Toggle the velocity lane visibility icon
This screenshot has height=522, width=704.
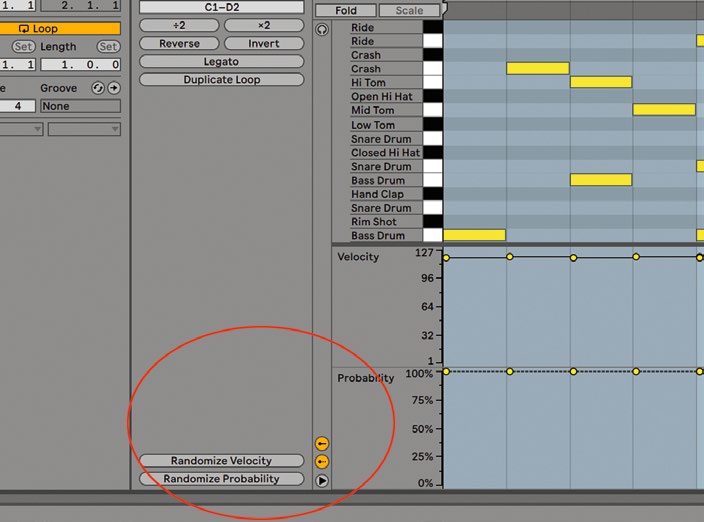(322, 443)
